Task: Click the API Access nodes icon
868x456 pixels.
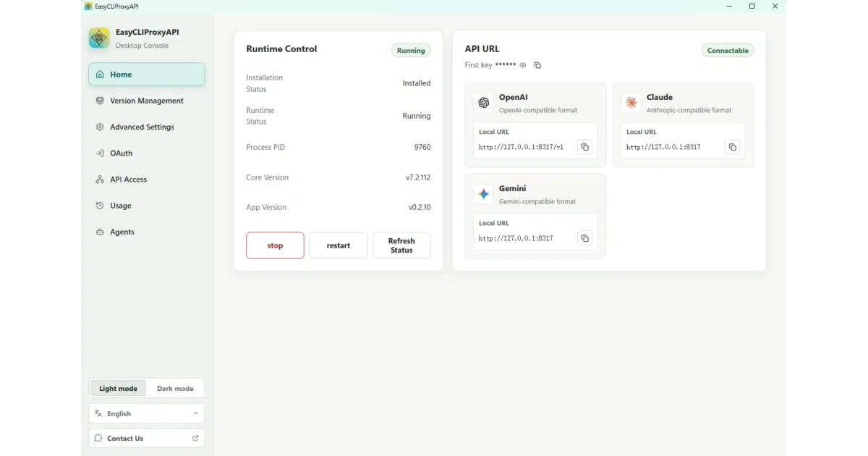Action: (100, 180)
